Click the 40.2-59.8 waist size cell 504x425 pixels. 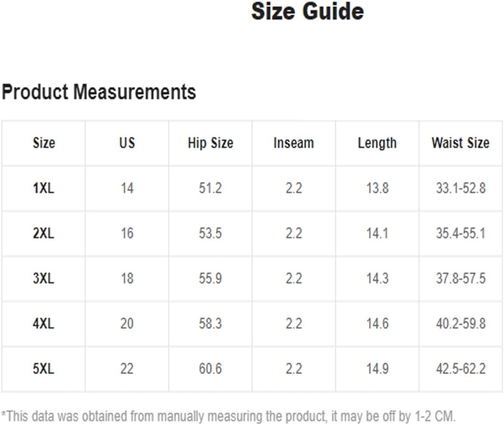tap(461, 324)
